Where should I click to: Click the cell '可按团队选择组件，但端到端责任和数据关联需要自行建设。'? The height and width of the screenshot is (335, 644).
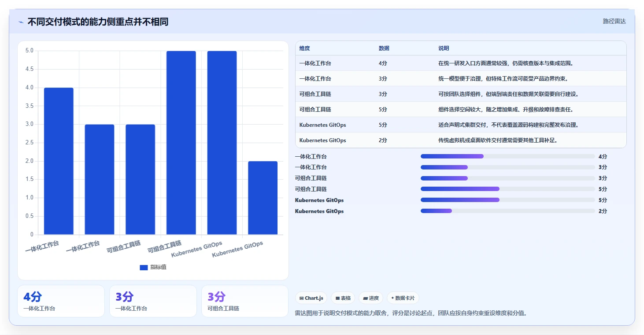tap(508, 94)
